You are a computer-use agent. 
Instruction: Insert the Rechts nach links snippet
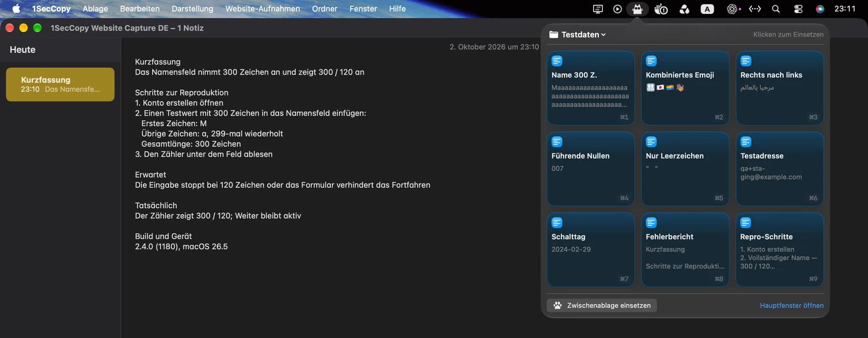click(x=779, y=87)
